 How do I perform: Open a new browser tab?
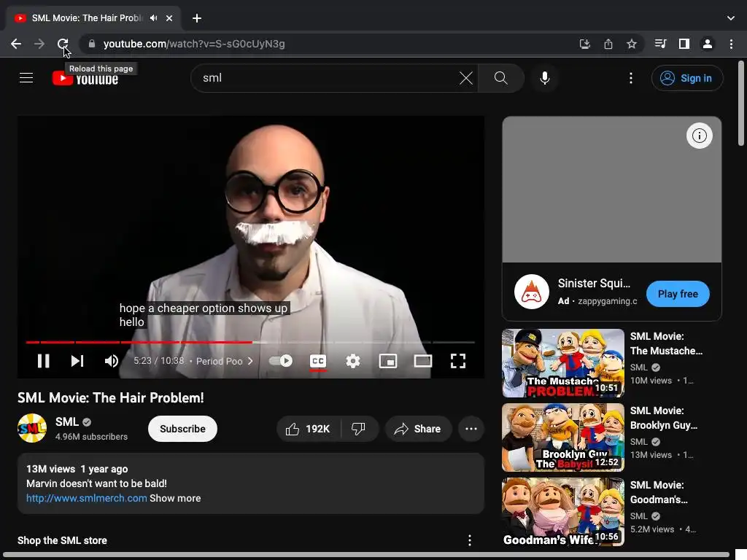pos(197,18)
